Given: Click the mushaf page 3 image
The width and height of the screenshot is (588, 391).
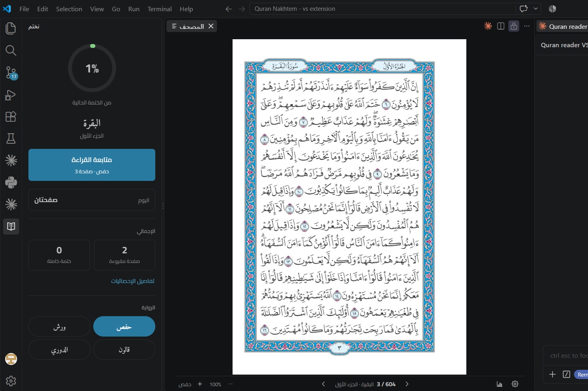Looking at the screenshot, I should point(349,207).
